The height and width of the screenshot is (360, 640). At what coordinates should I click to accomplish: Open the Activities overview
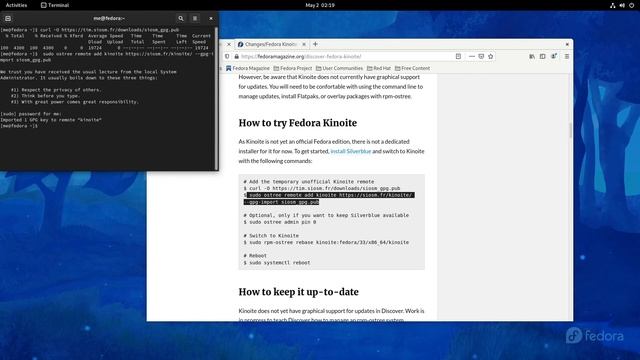(16, 5)
